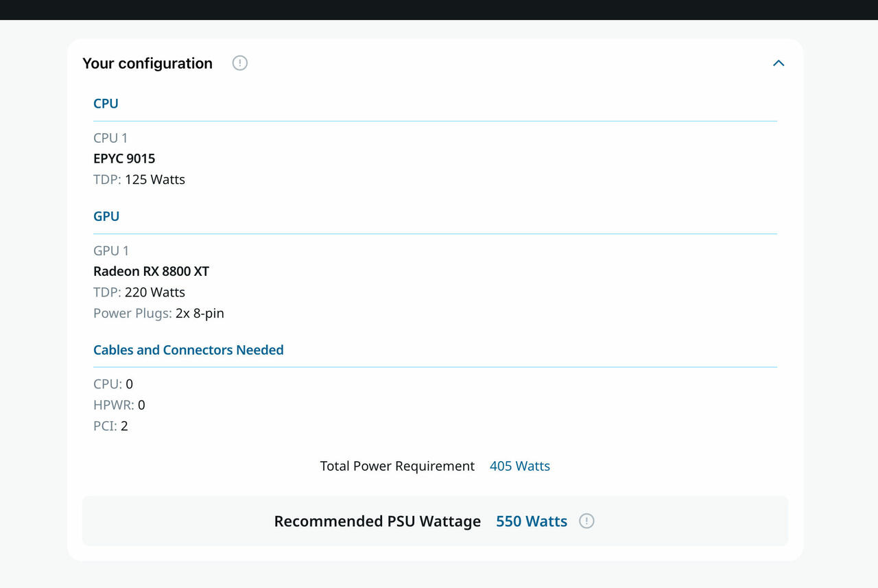The width and height of the screenshot is (878, 588).
Task: Click the 405 Watts total power value
Action: tap(519, 466)
